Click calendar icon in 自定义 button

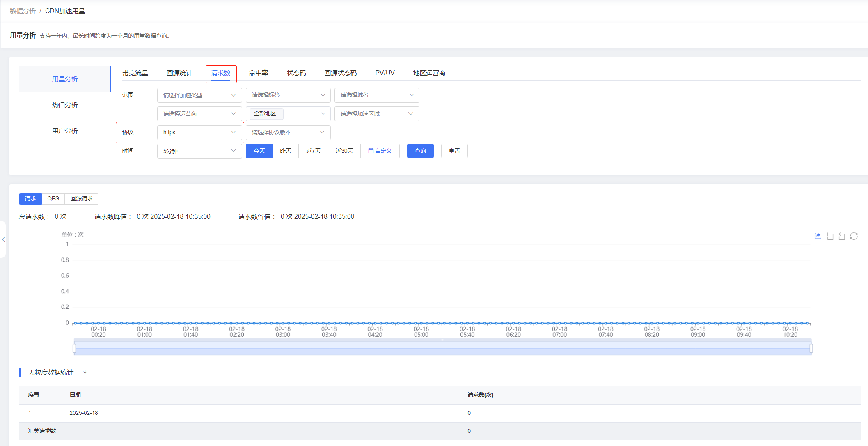point(371,151)
